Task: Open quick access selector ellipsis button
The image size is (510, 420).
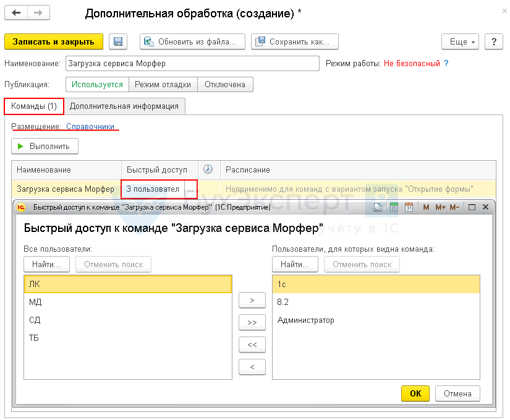Action: 190,189
